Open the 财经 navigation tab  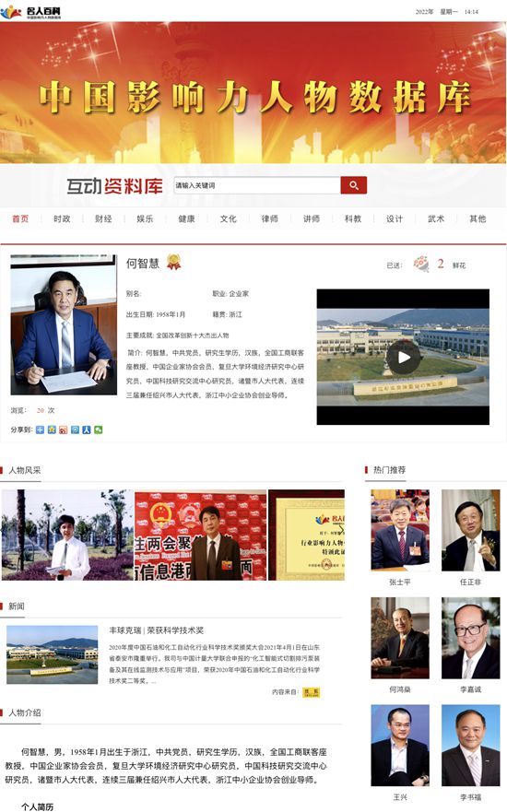[103, 219]
